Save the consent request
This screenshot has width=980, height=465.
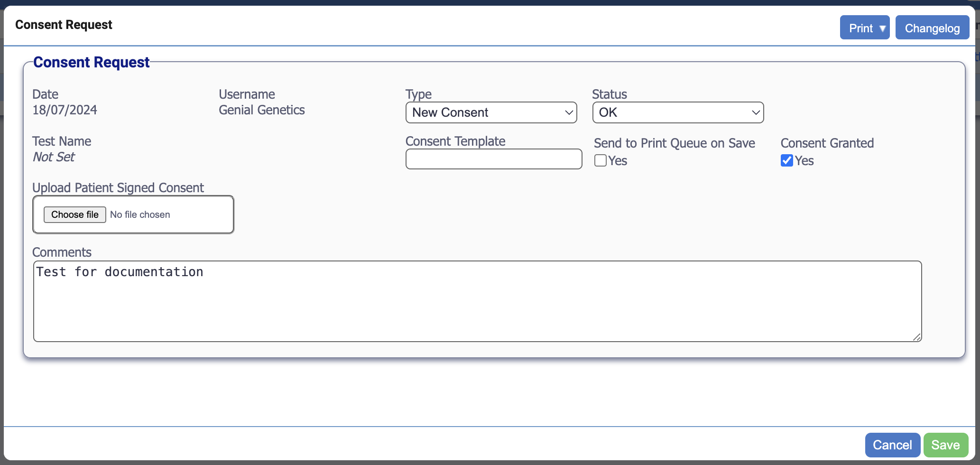[x=945, y=445]
